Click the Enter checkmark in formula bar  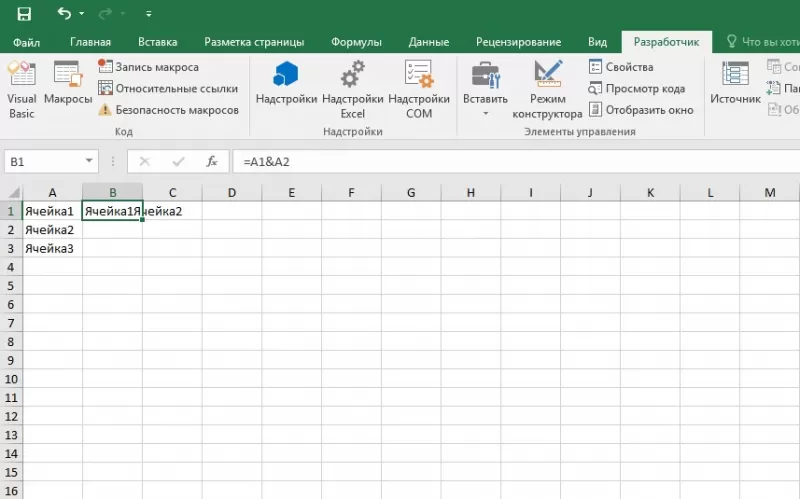point(178,162)
